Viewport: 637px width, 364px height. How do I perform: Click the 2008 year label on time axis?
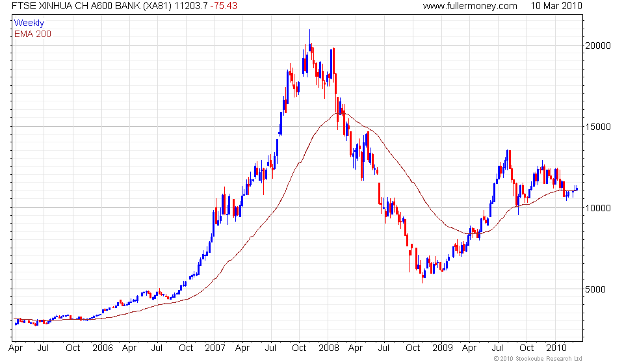pyautogui.click(x=329, y=348)
